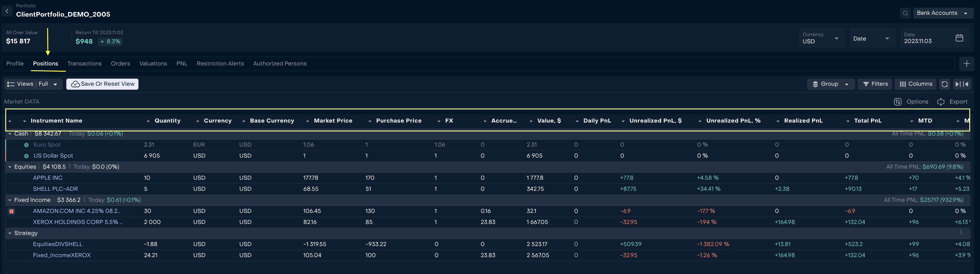Switch to the Restriction Alerts tab
The width and height of the screenshot is (980, 274).
(220, 64)
